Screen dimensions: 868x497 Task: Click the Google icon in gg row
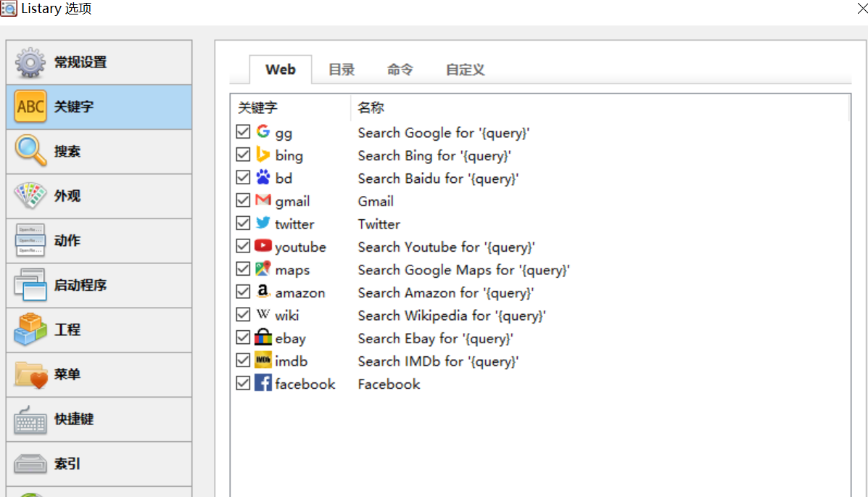click(263, 131)
